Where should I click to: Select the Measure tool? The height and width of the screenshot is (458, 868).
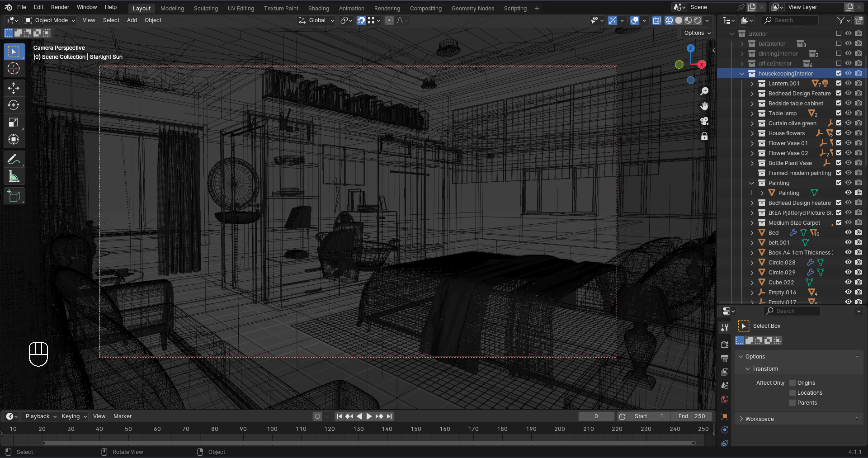14,176
